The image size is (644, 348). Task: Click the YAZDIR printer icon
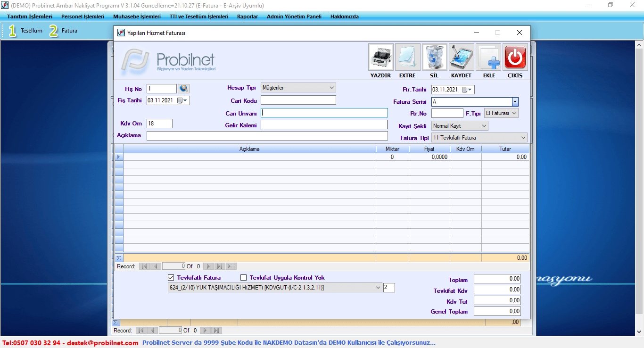tap(380, 58)
